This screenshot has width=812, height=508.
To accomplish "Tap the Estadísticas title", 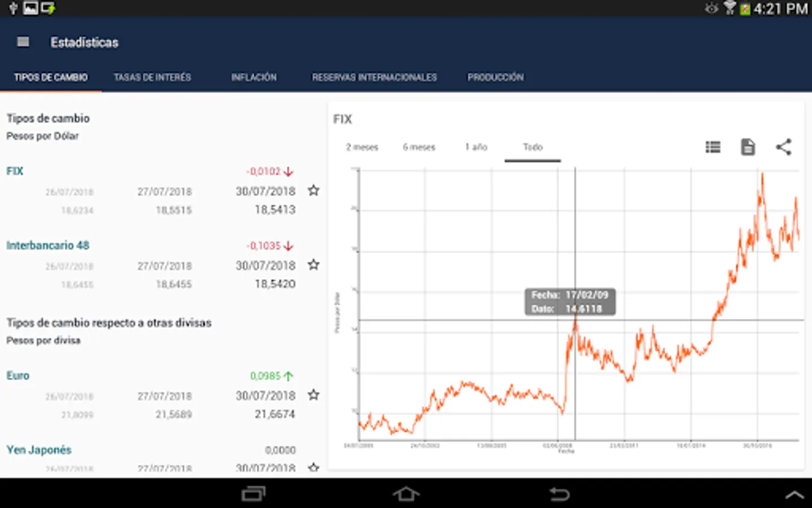I will point(85,42).
